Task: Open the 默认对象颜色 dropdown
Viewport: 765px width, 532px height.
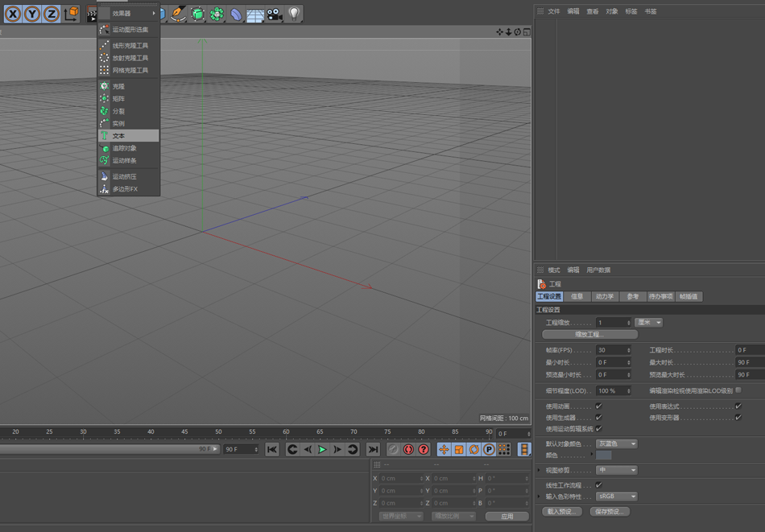Action: (617, 443)
